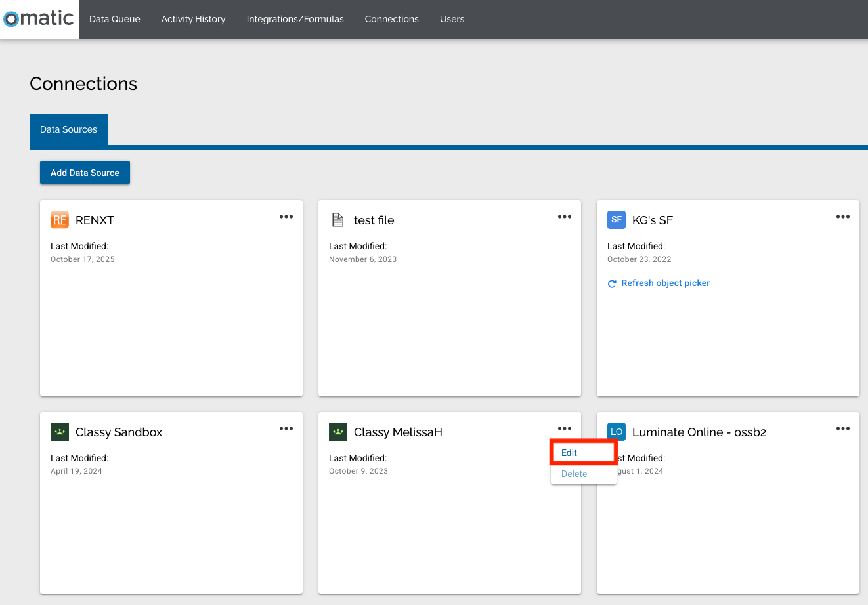Click the Classy Sandbox card title
This screenshot has height=605, width=868.
[119, 432]
